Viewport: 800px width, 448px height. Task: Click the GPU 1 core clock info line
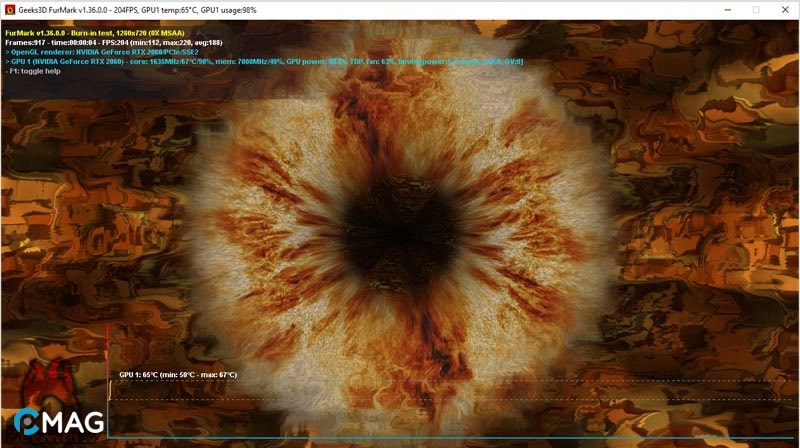pos(260,61)
